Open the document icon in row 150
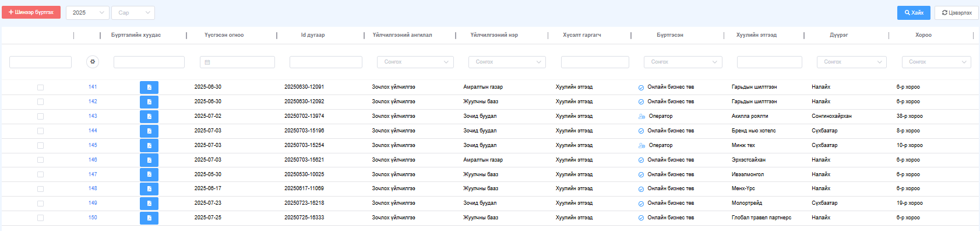The image size is (980, 231). (149, 218)
